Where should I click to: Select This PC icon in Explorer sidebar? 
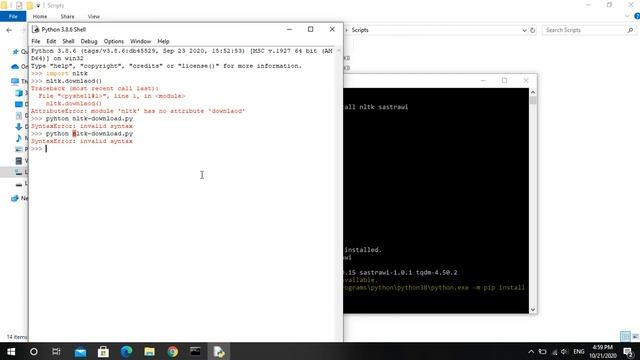point(15,82)
